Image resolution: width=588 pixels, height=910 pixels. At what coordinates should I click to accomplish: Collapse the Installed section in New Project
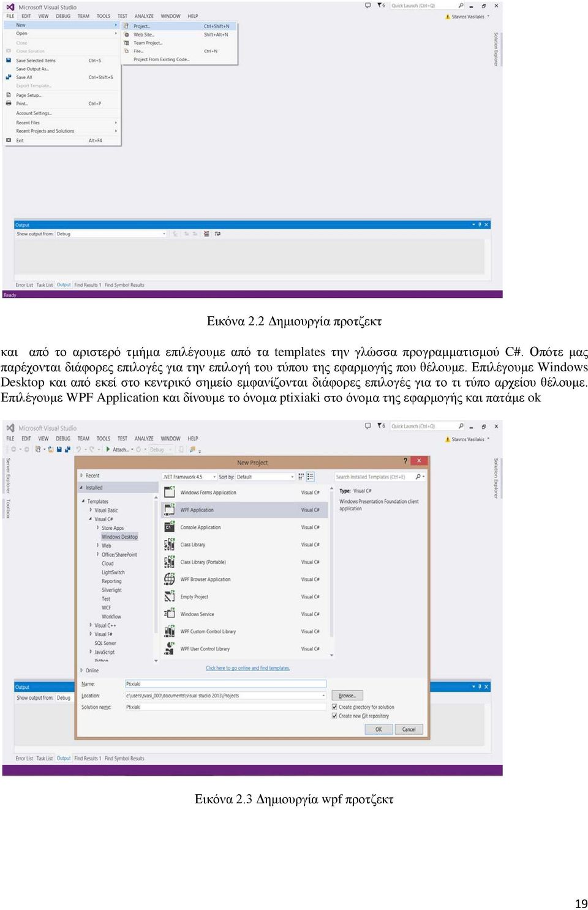[x=81, y=488]
